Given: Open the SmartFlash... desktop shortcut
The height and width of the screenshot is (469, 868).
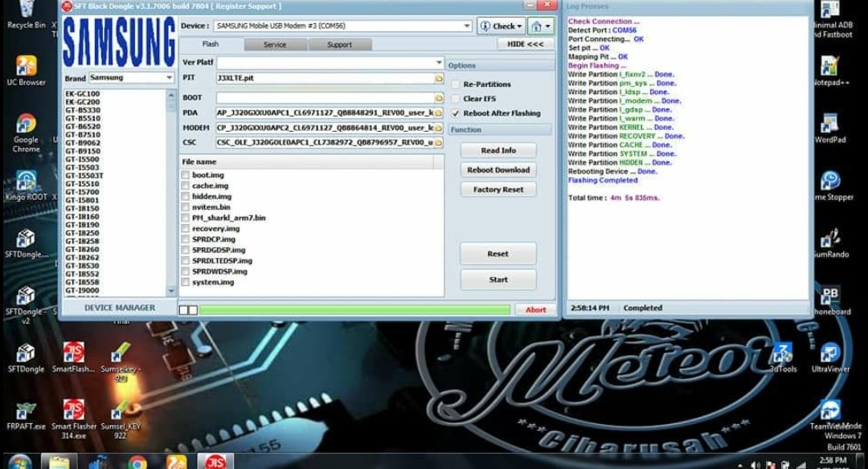Looking at the screenshot, I should [x=73, y=357].
